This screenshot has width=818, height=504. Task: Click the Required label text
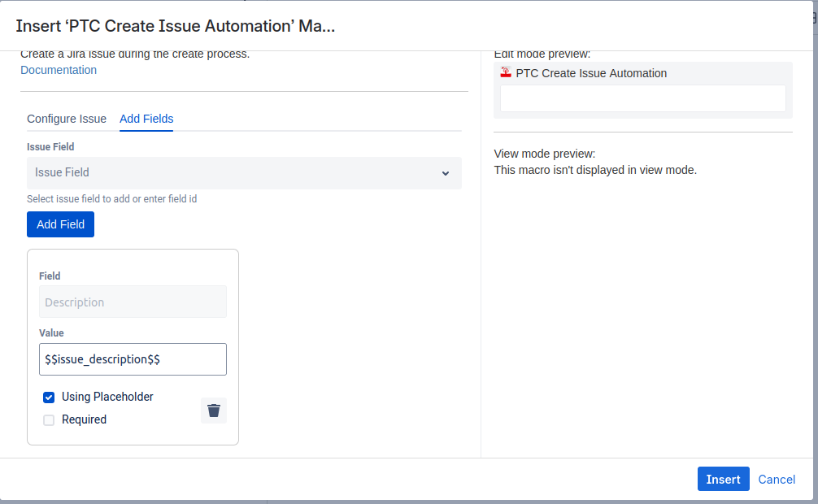84,419
